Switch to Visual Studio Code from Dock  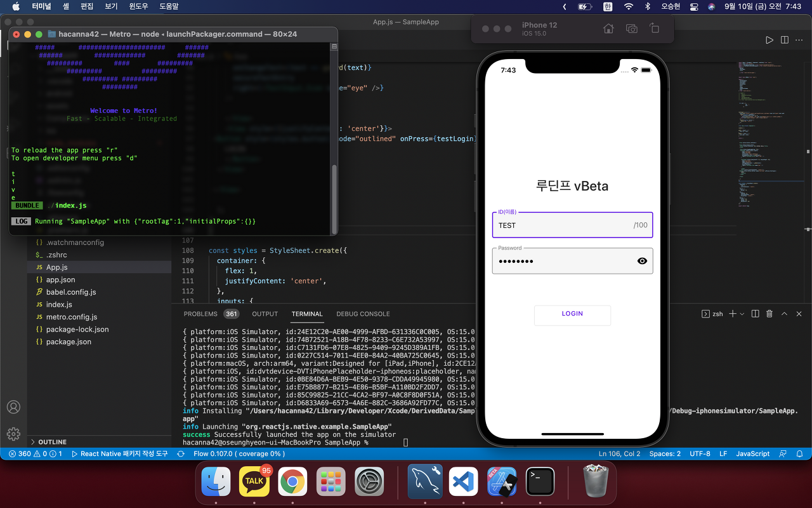463,481
